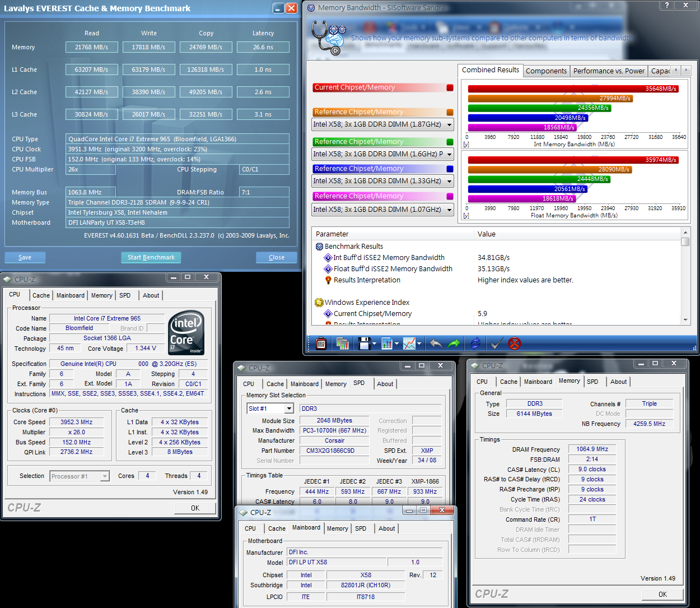
Task: Switch to the Components tab
Action: (546, 71)
